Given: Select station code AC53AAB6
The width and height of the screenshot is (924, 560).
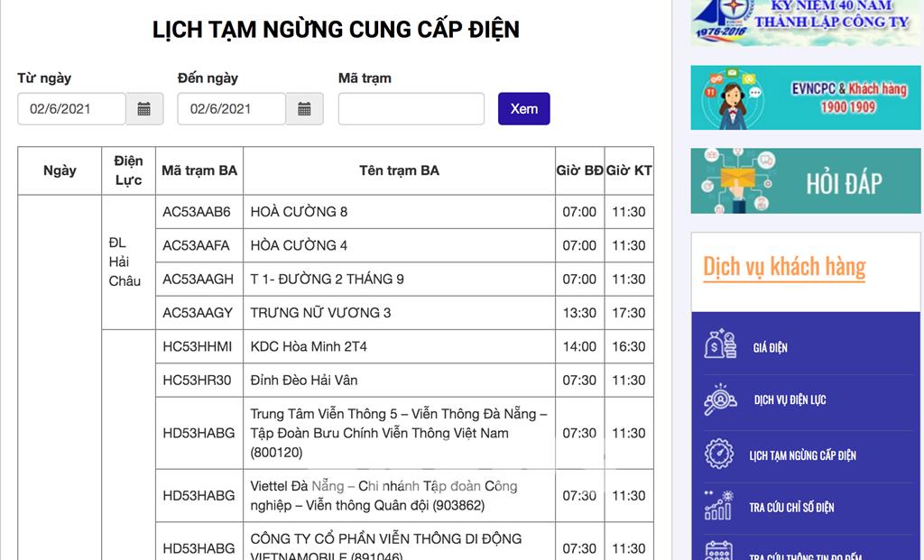Looking at the screenshot, I should (x=197, y=212).
